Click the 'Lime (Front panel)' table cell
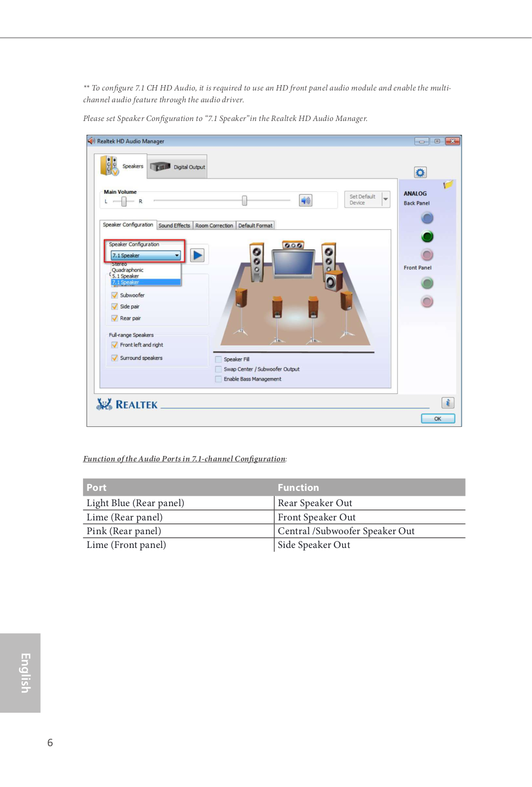 tap(178, 545)
